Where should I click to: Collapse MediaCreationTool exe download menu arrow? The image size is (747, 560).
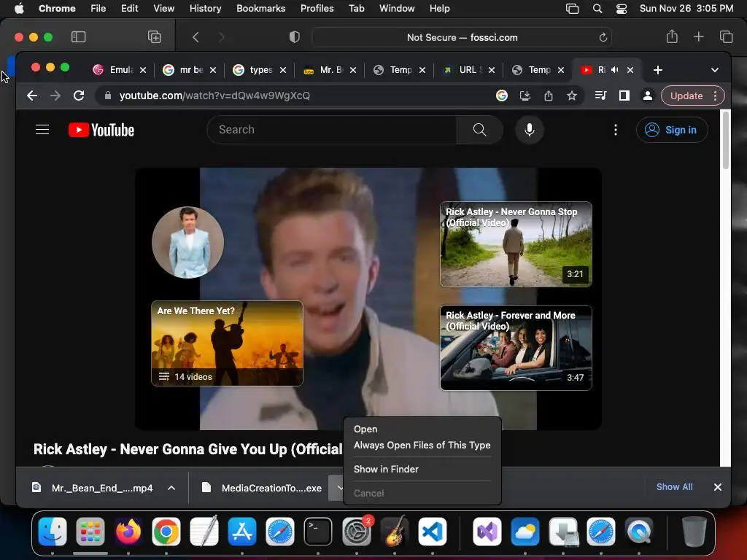pos(338,488)
